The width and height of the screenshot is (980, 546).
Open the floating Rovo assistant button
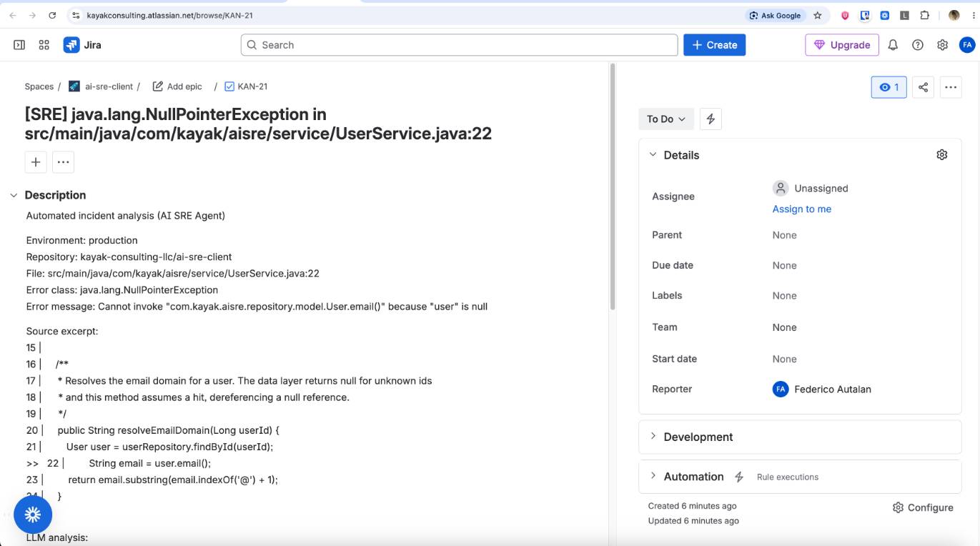pyautogui.click(x=33, y=515)
